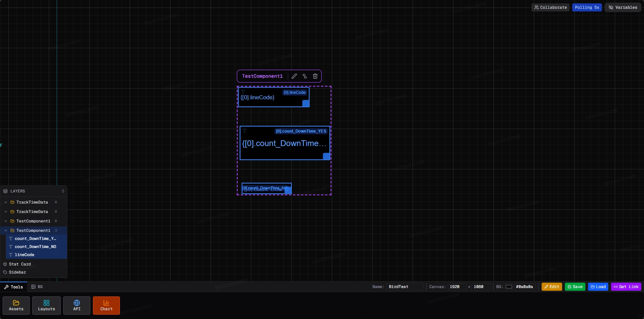This screenshot has width=644, height=319.
Task: Open the Chart tool
Action: (x=106, y=306)
